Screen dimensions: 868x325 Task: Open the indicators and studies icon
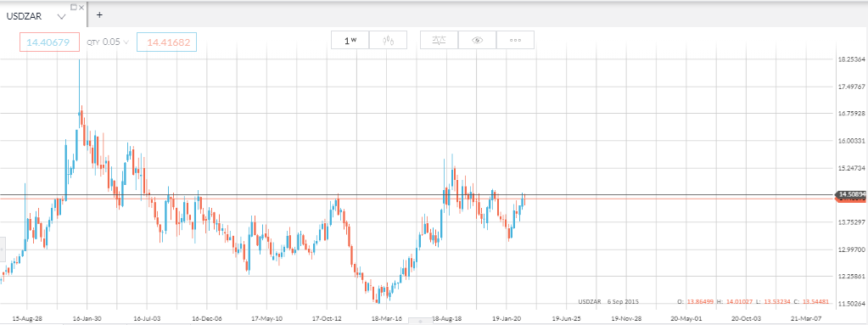coord(439,40)
